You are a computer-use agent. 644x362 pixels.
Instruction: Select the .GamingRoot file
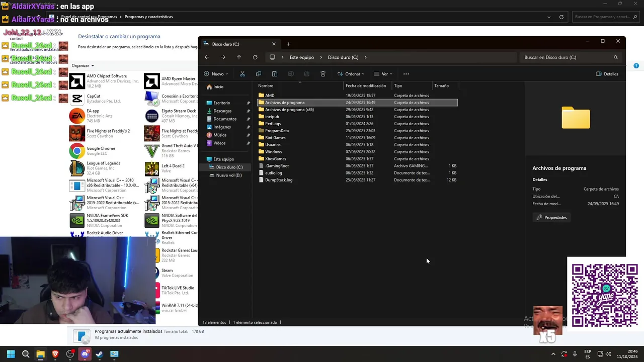pos(357,165)
